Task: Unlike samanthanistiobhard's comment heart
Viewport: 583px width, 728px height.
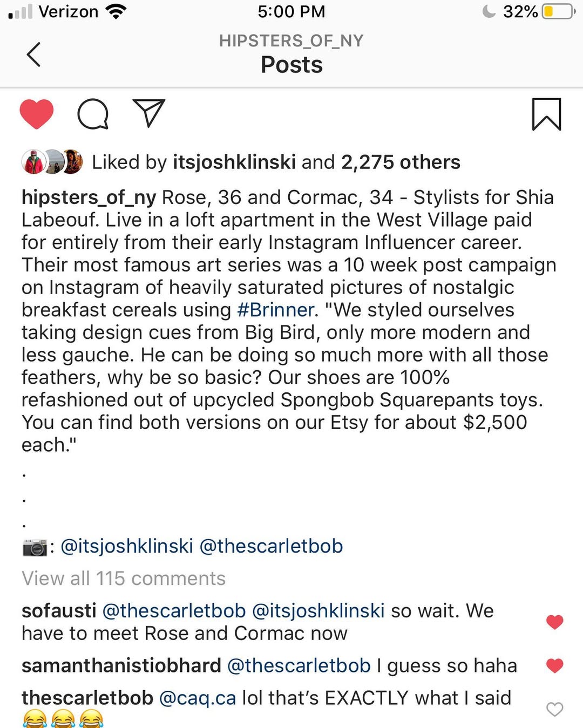Action: 554,666
